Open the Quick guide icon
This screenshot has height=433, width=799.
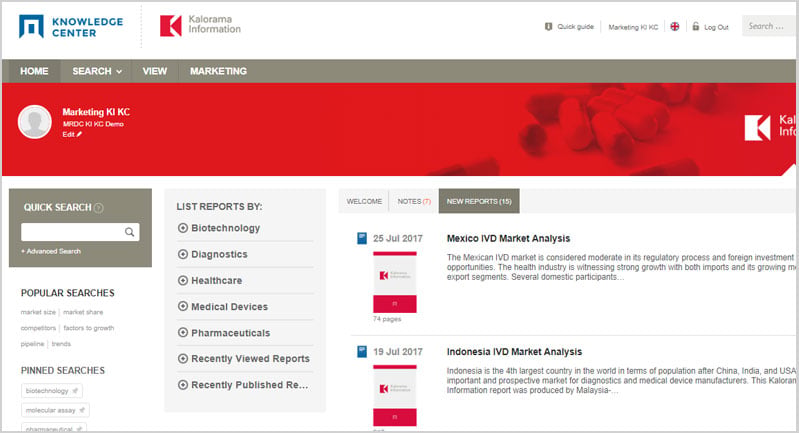pos(548,26)
